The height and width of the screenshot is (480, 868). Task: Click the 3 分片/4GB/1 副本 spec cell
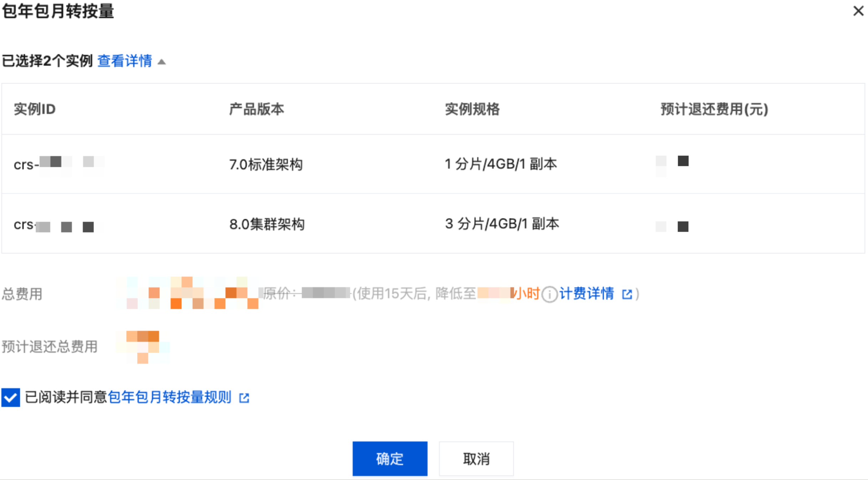(x=502, y=224)
